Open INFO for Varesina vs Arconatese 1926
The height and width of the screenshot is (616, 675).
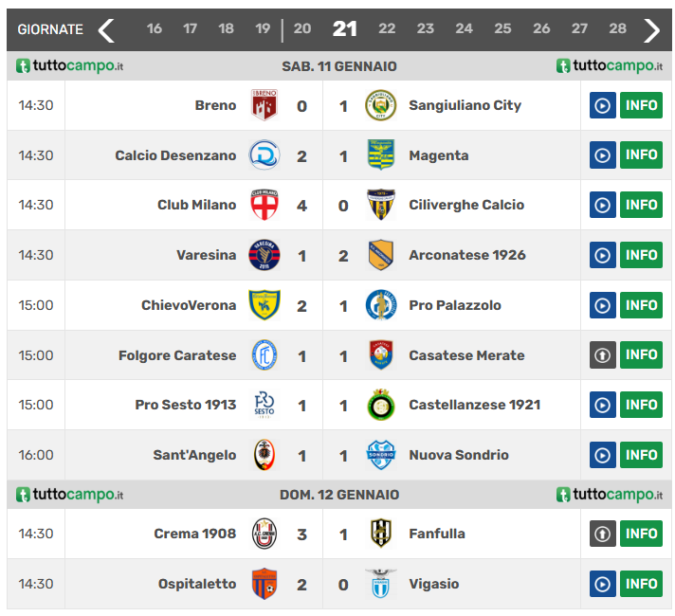coord(641,255)
